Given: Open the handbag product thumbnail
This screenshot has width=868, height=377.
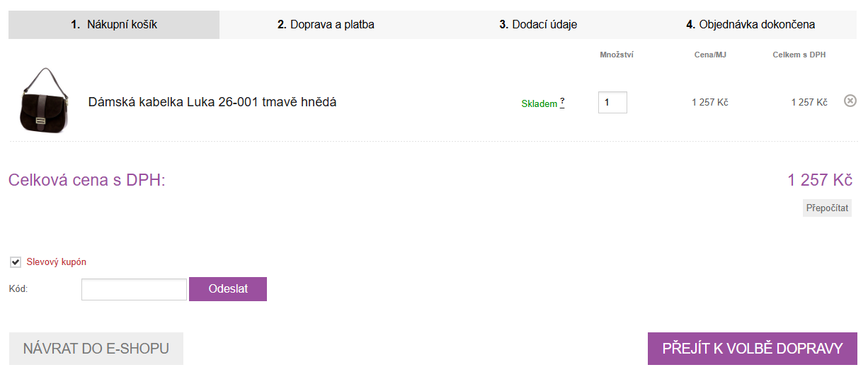Looking at the screenshot, I should click(41, 101).
